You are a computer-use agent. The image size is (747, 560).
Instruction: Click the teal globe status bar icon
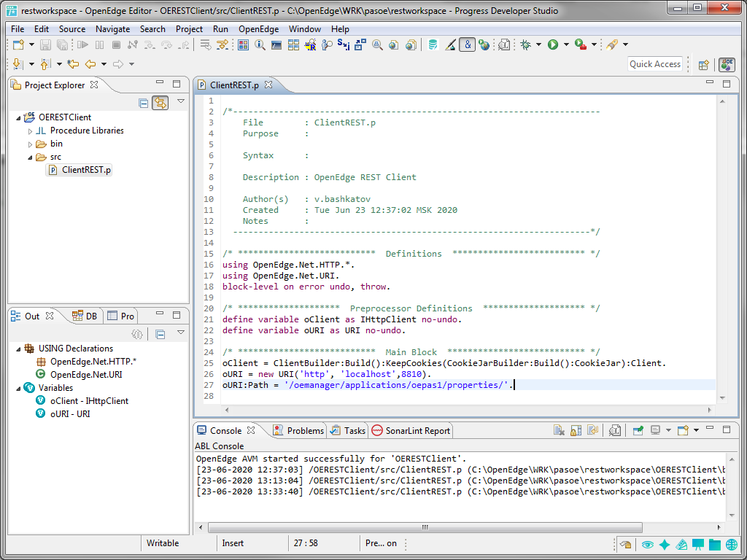[x=732, y=544]
